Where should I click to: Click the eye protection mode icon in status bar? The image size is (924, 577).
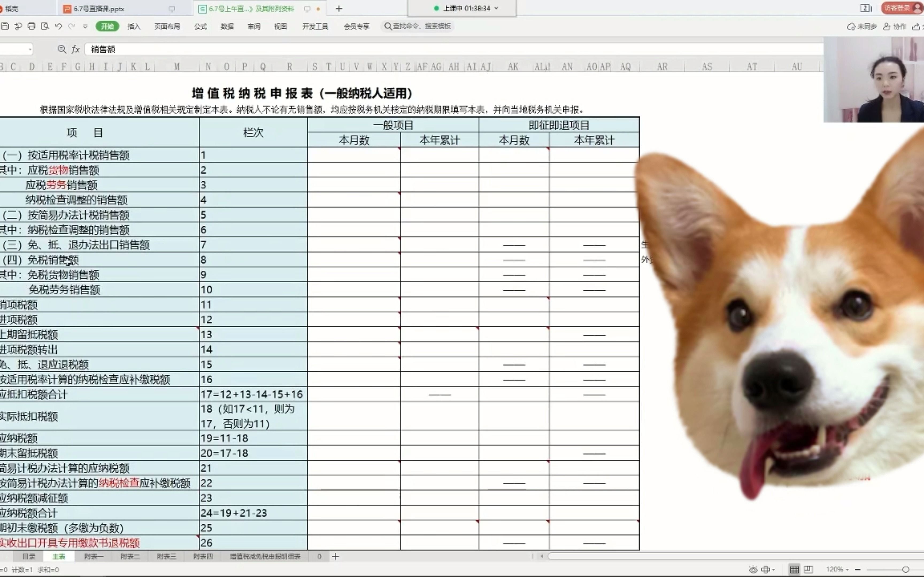pos(753,569)
